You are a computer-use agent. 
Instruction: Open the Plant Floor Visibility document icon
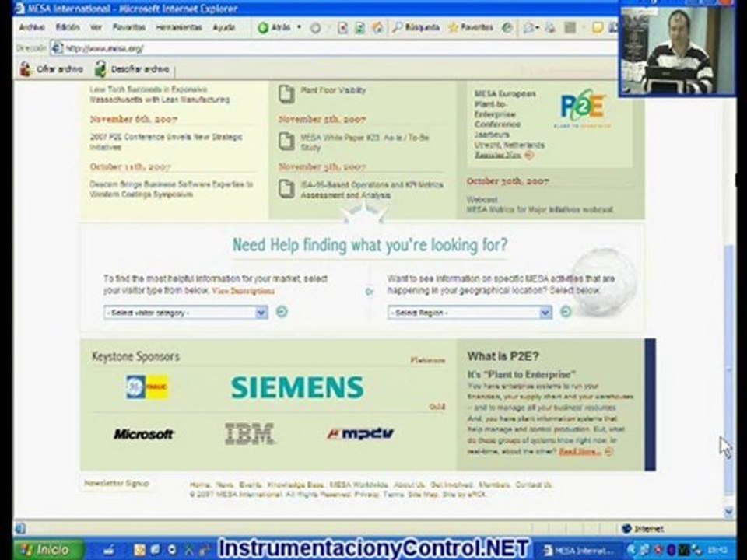pyautogui.click(x=286, y=93)
